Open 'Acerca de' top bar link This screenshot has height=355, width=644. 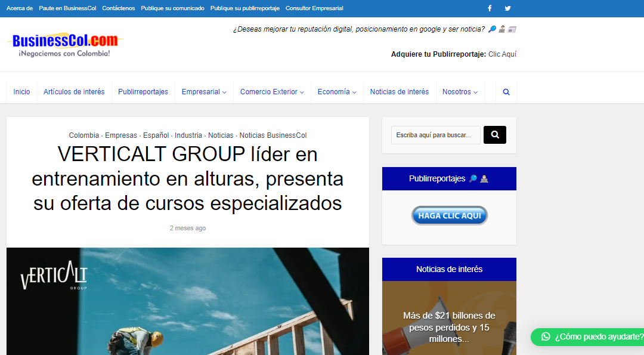click(x=20, y=8)
